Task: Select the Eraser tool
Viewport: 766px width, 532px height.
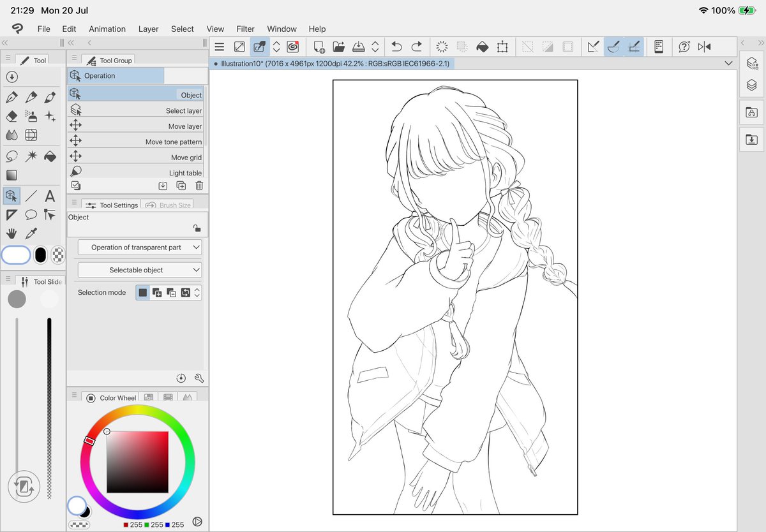Action: coord(11,116)
